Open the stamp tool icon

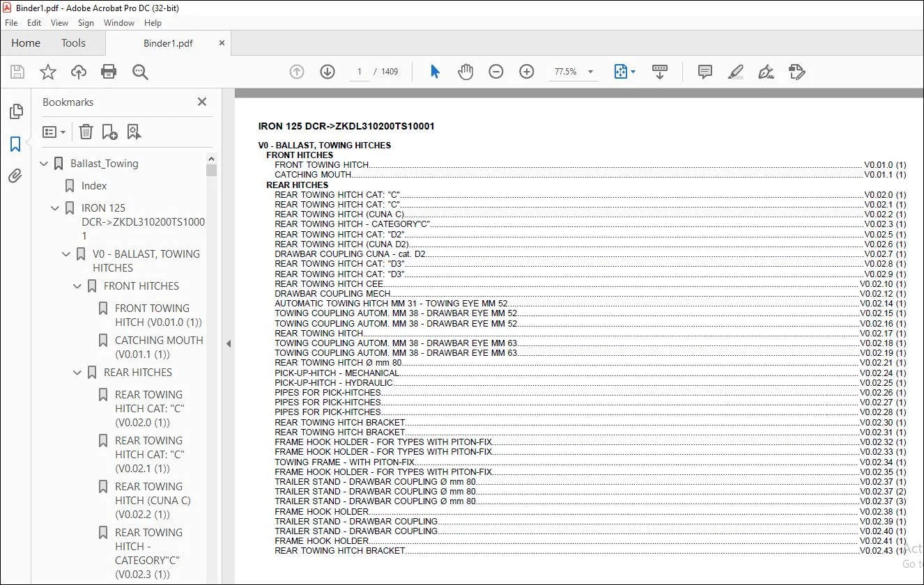pos(796,72)
